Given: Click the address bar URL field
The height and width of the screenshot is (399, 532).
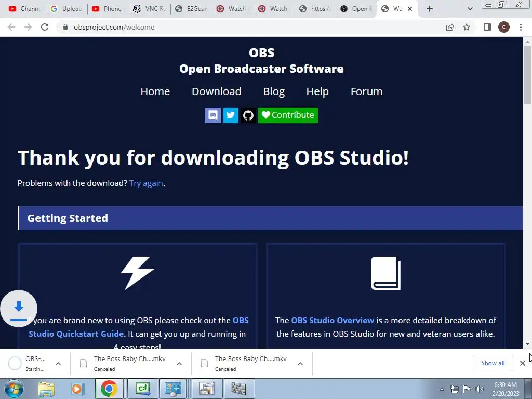Looking at the screenshot, I should point(251,27).
